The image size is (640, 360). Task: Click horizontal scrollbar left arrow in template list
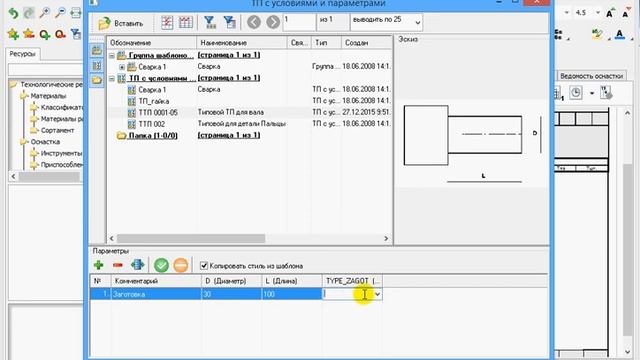click(112, 238)
